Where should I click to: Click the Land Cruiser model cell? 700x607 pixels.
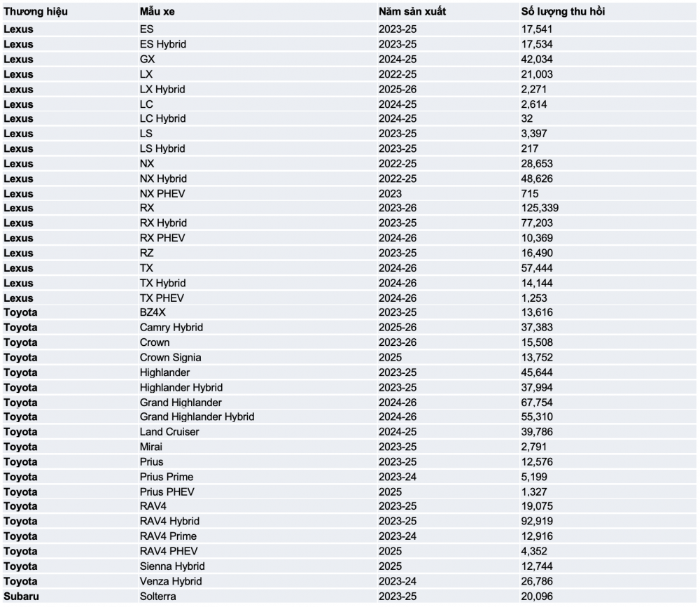point(169,432)
